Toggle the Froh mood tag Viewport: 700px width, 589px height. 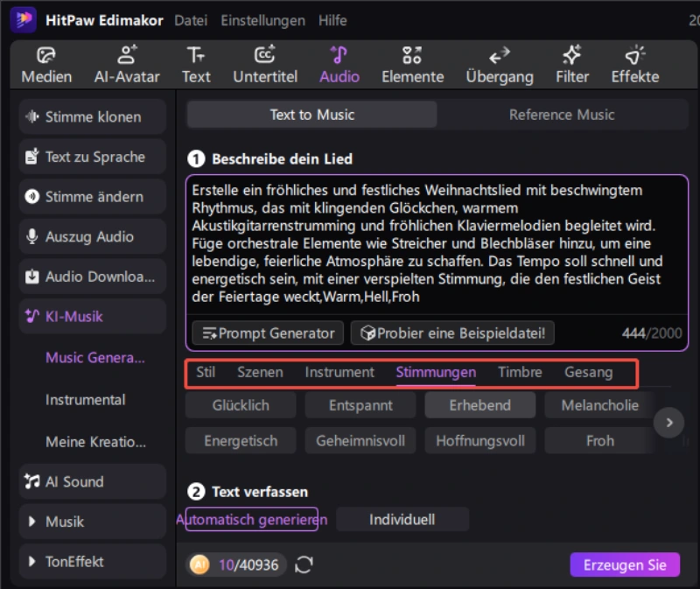tap(599, 441)
